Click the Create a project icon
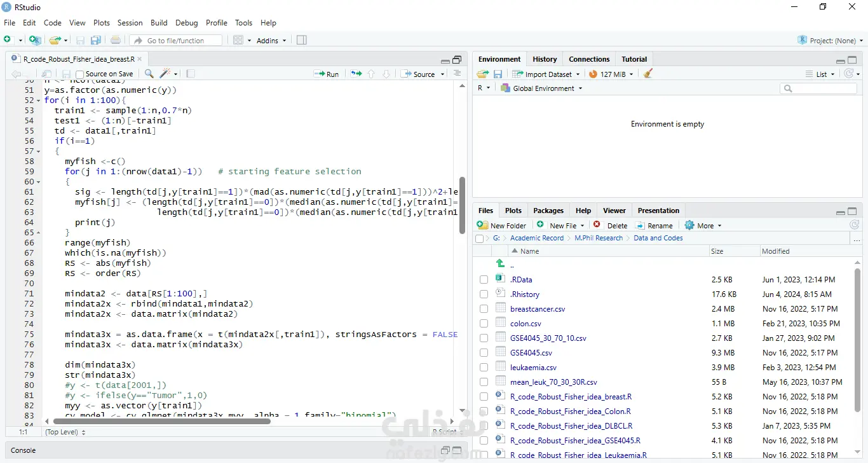The width and height of the screenshot is (868, 463). coord(35,40)
